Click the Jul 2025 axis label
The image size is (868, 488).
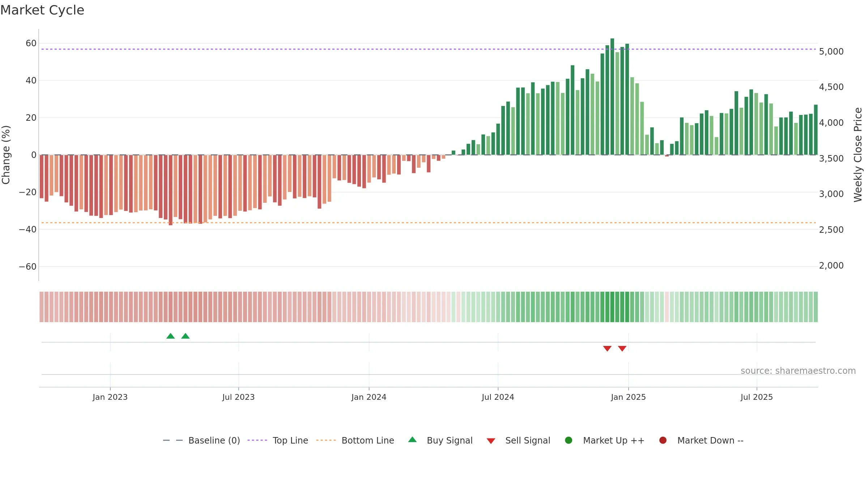tap(757, 397)
